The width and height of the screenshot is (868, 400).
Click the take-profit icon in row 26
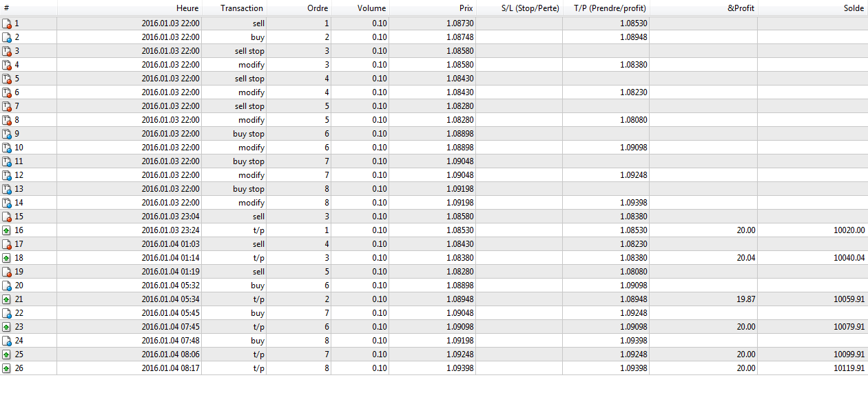coord(7,368)
